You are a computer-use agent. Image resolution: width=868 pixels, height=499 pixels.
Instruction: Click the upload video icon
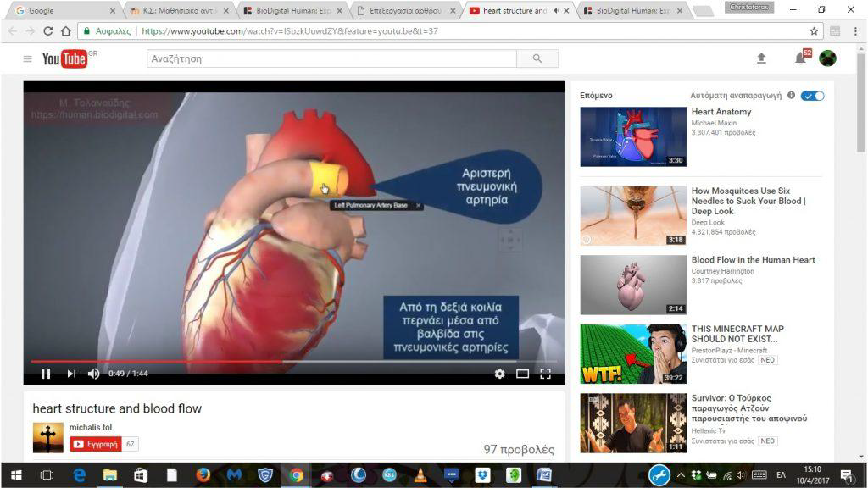pyautogui.click(x=761, y=58)
